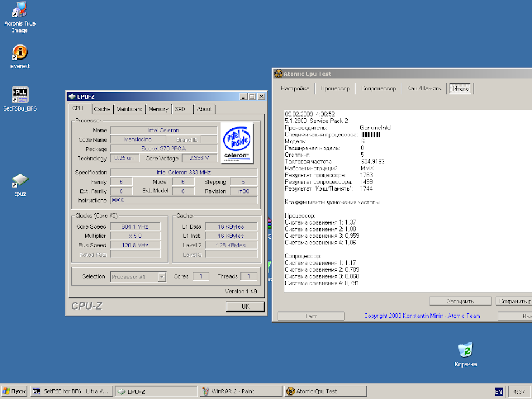The height and width of the screenshot is (399, 532).
Task: Click the Intel Inside Celeron logo
Action: (x=237, y=143)
